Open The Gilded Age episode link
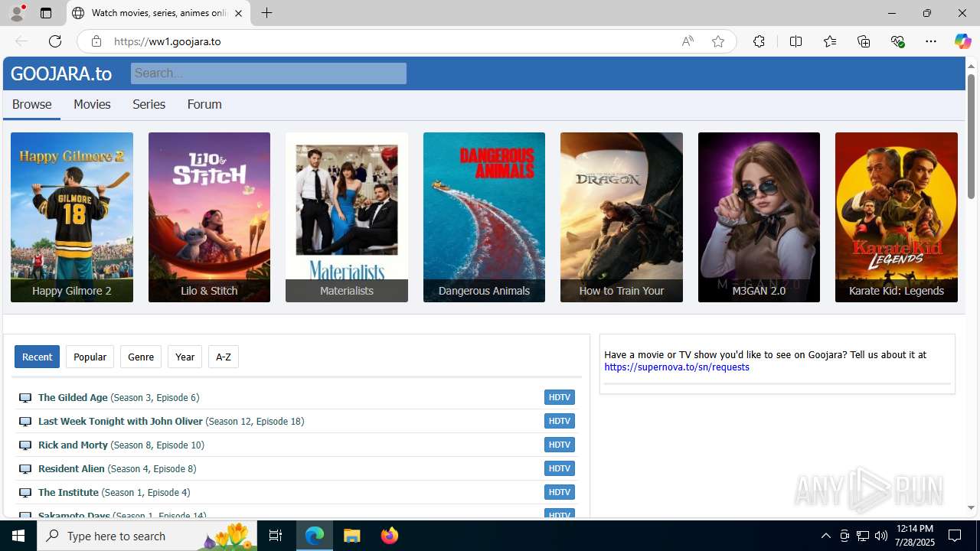This screenshot has height=551, width=980. [119, 397]
